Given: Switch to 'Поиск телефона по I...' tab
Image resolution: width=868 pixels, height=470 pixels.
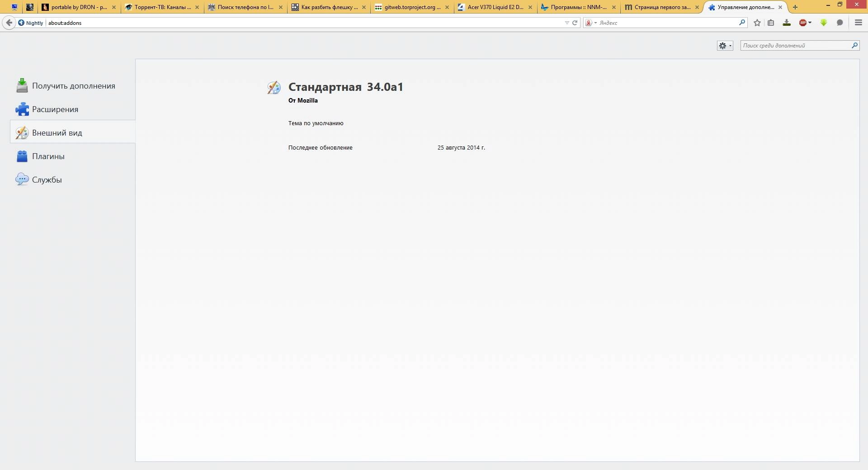Looking at the screenshot, I should tap(245, 7).
